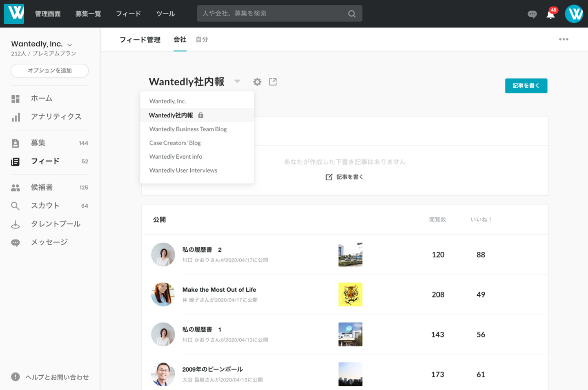The width and height of the screenshot is (588, 390).
Task: Open フィード in the top navigation
Action: coord(128,14)
